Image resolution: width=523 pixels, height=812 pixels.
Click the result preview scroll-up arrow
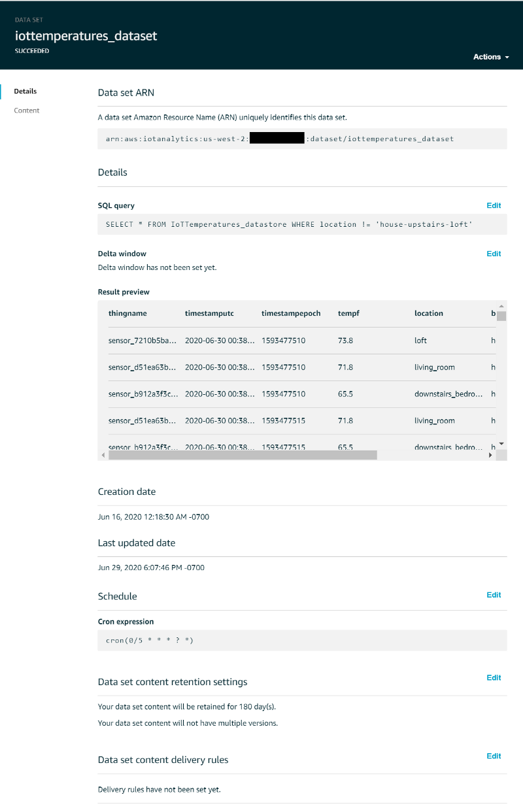[x=501, y=306]
